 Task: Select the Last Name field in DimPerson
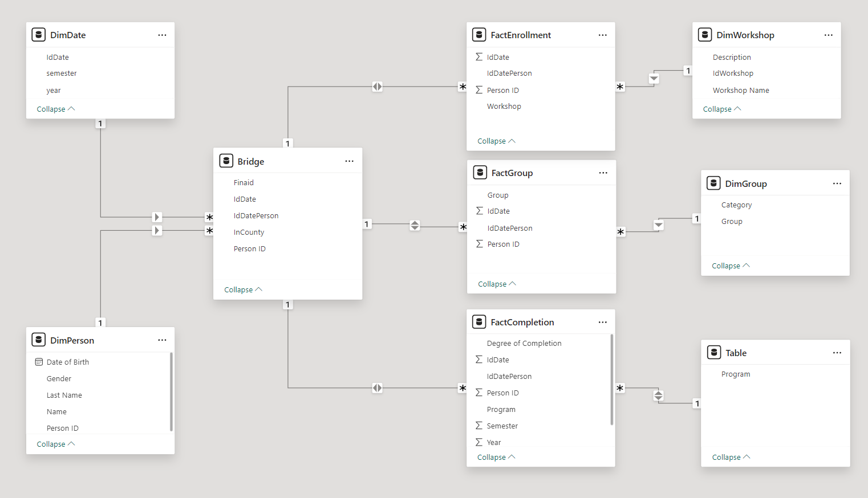click(64, 395)
